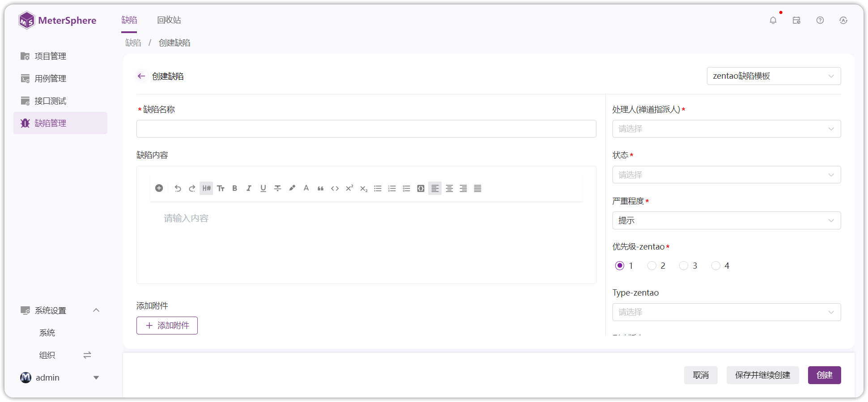Viewport: 868px width, 402px height.
Task: Open the font color tool
Action: coord(306,188)
